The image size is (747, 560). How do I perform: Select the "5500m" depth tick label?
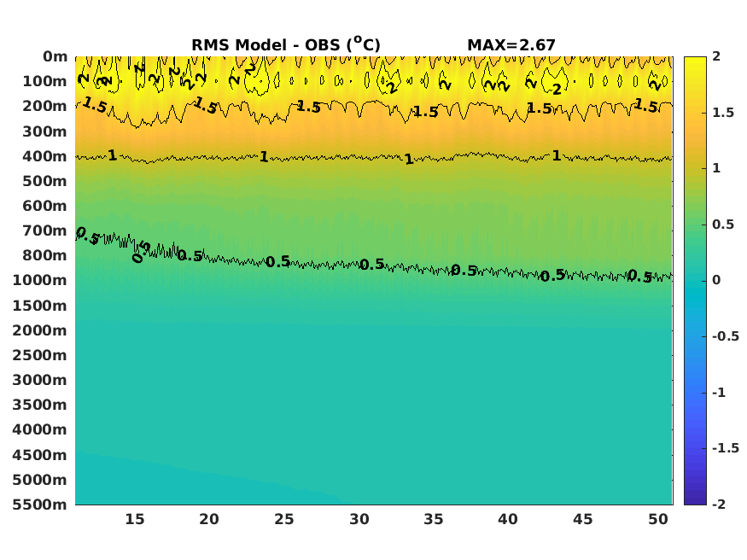pos(40,505)
